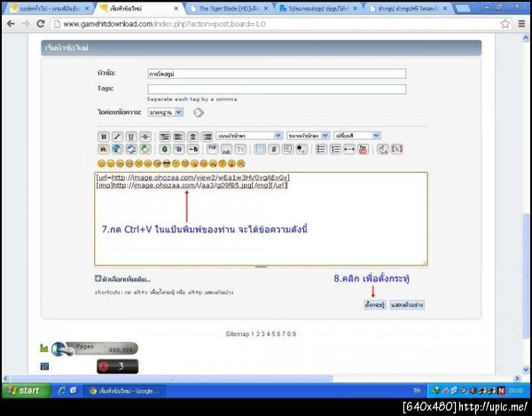
Task: Click the shadow text icon next to glow
Action: [x=179, y=149]
